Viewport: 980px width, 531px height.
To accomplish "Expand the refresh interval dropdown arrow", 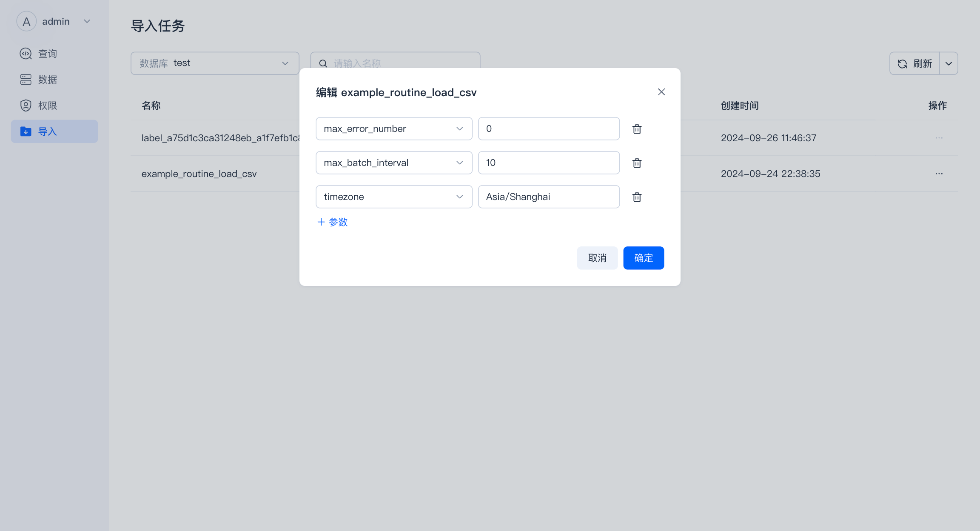I will point(949,63).
